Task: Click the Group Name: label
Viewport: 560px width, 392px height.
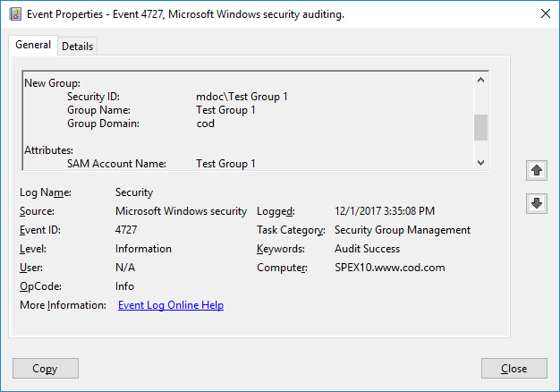Action: [x=98, y=110]
